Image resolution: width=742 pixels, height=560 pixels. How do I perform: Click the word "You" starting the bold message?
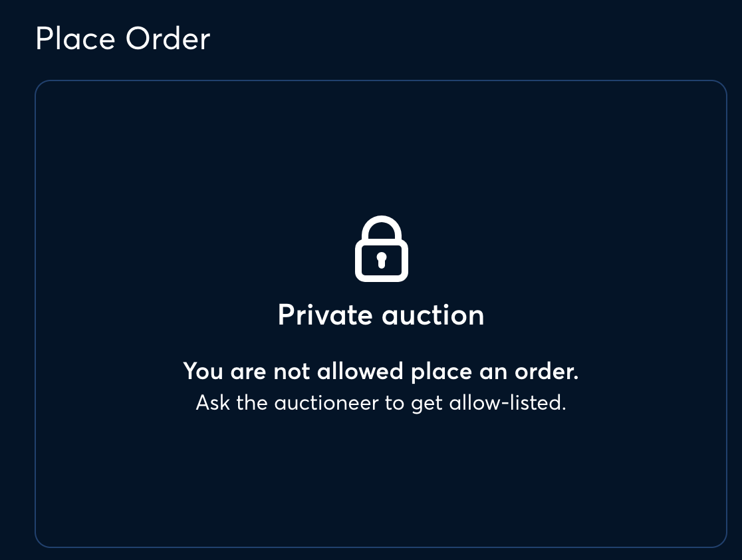click(x=203, y=371)
